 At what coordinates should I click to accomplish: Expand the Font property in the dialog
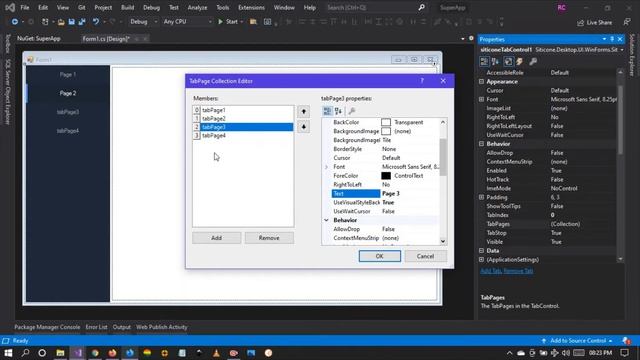coord(326,167)
